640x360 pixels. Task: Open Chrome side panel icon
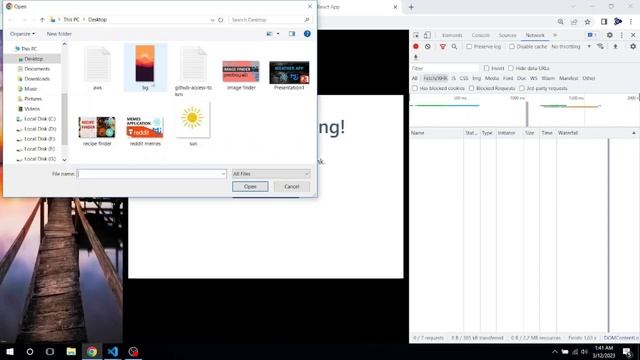click(604, 22)
